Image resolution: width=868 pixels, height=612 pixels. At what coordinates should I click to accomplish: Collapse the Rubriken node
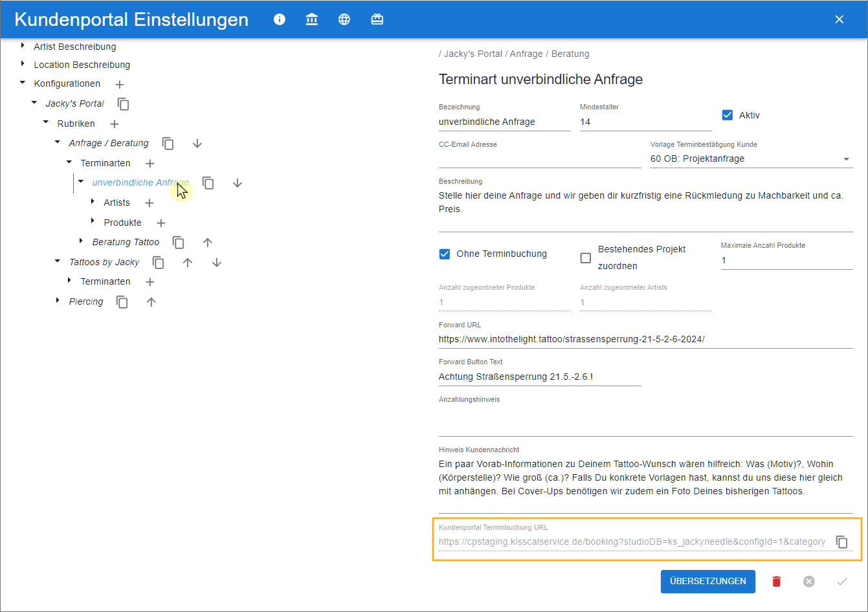click(x=46, y=122)
